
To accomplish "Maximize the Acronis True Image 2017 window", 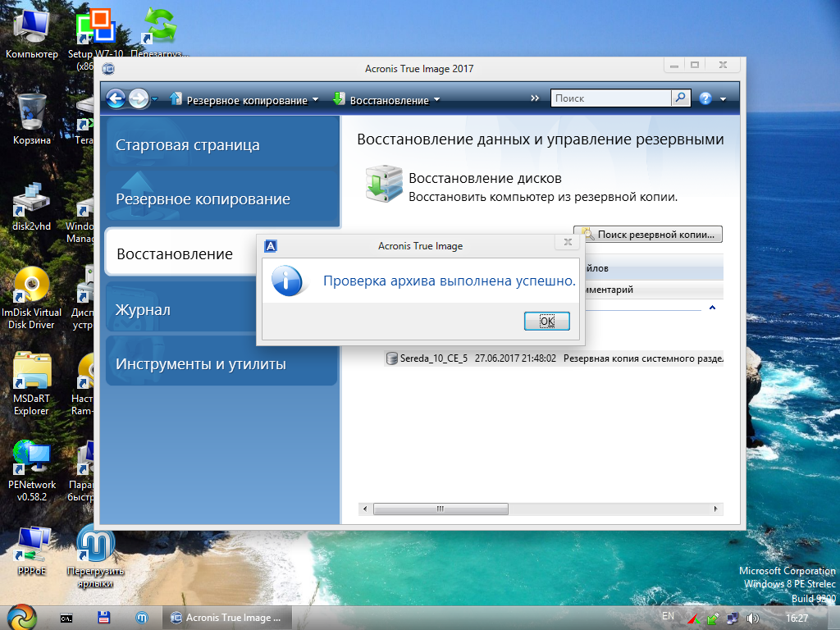I will click(x=695, y=66).
